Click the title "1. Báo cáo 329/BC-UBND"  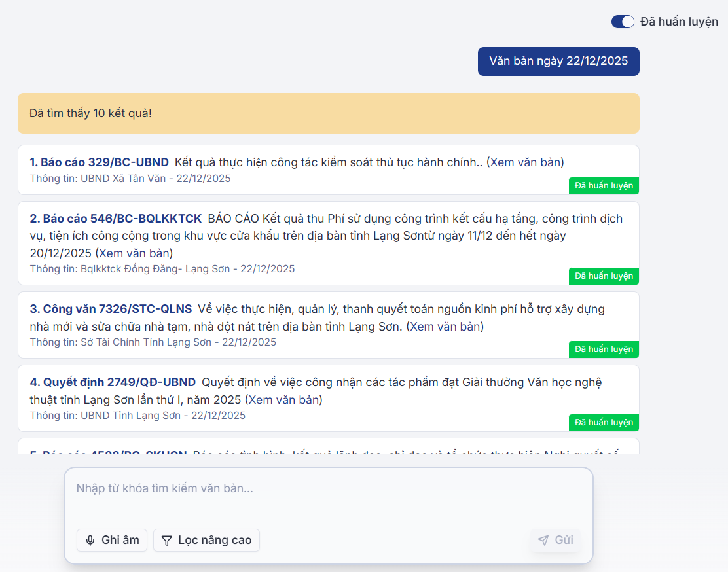(x=100, y=162)
